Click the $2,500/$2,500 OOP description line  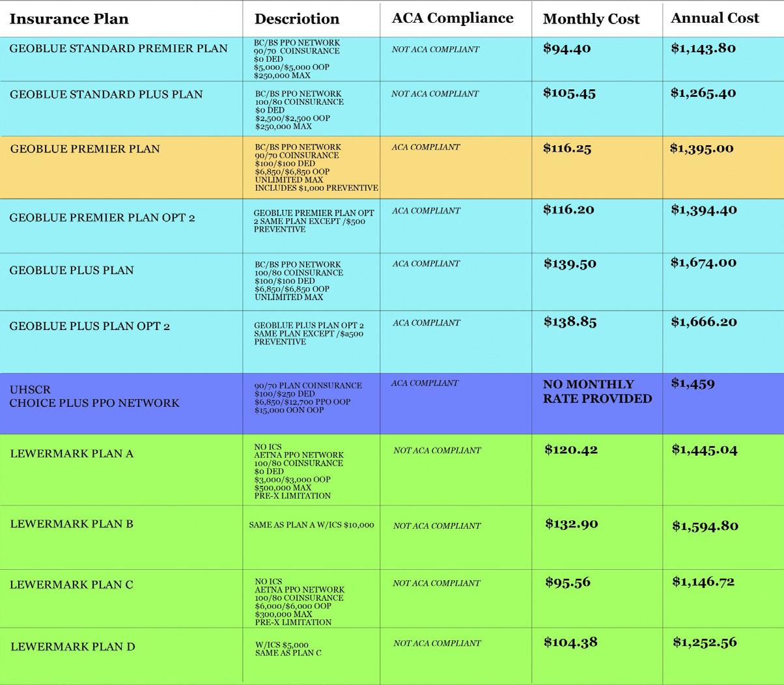[293, 119]
